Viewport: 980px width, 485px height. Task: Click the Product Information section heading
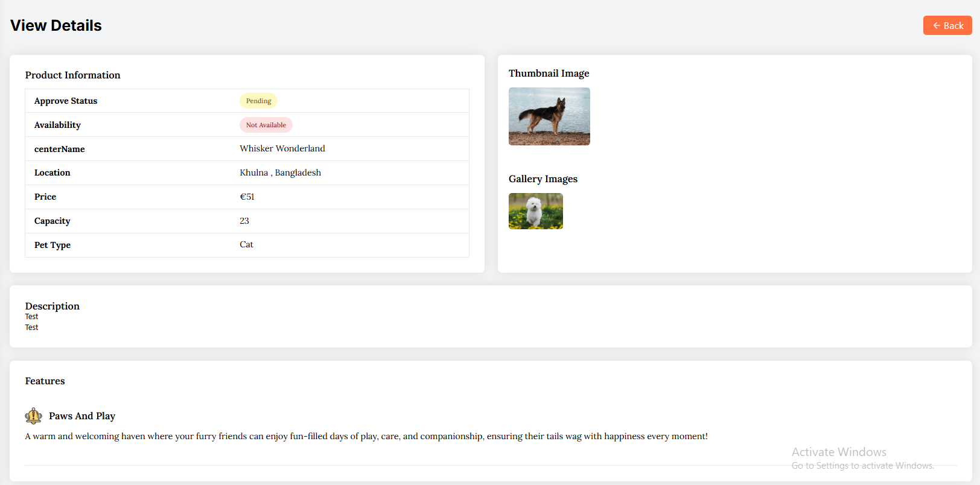click(x=72, y=75)
